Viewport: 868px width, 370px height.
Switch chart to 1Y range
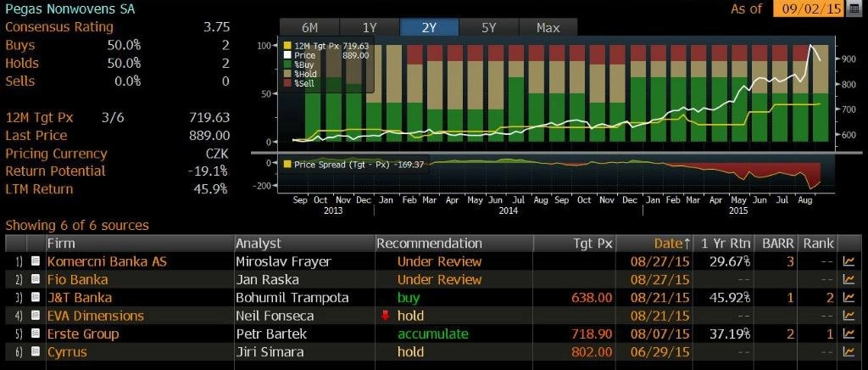point(370,28)
